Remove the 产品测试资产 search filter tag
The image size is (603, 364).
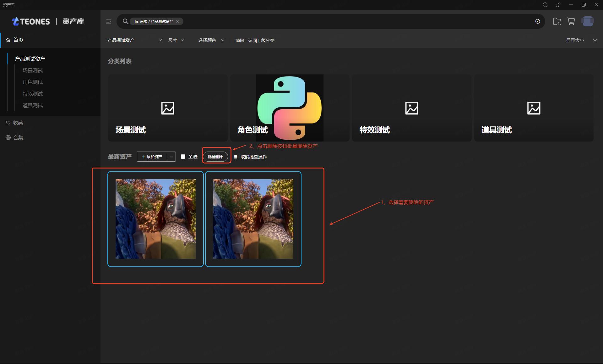pos(177,21)
